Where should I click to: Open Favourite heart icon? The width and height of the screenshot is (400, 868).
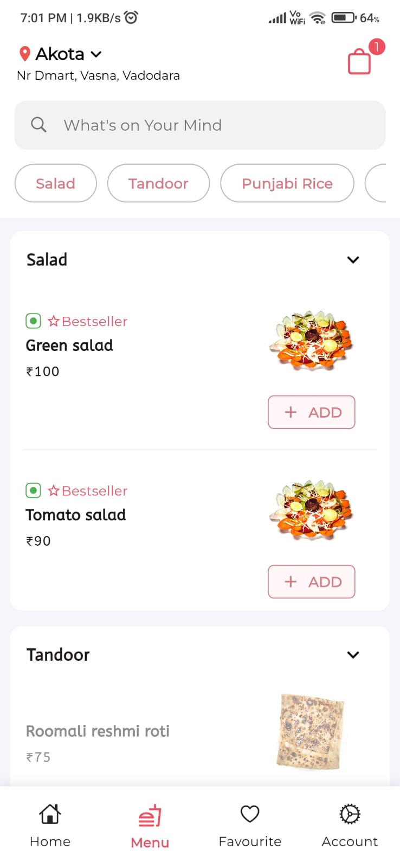pyautogui.click(x=250, y=814)
